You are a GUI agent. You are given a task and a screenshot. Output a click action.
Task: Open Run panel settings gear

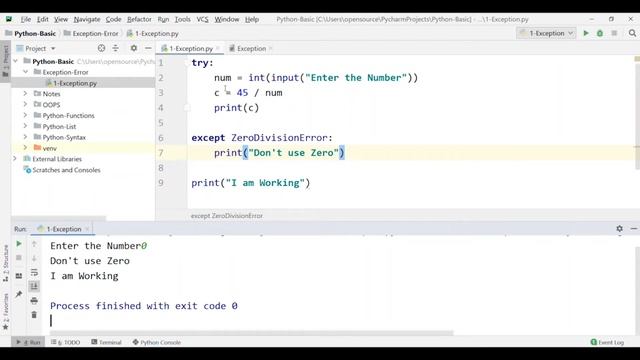pos(619,229)
